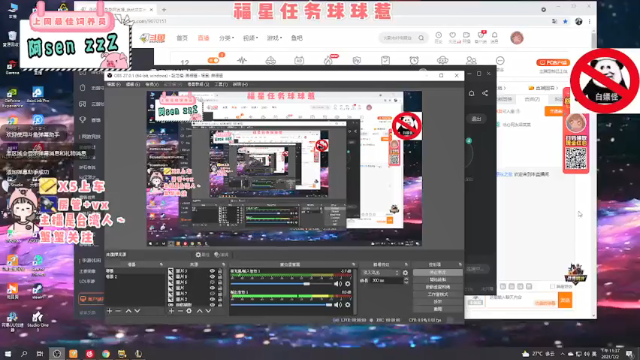
Task: Move selected source down in Sources panel
Action: [208, 311]
